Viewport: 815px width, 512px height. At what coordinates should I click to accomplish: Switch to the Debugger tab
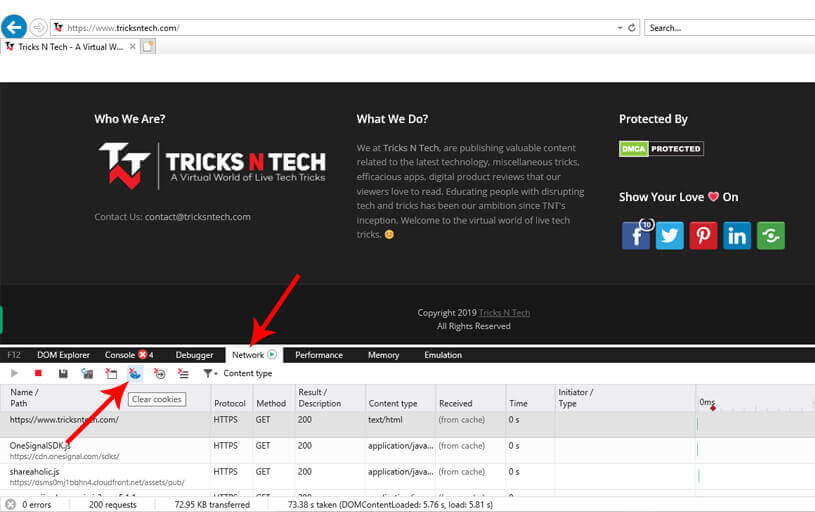(194, 355)
